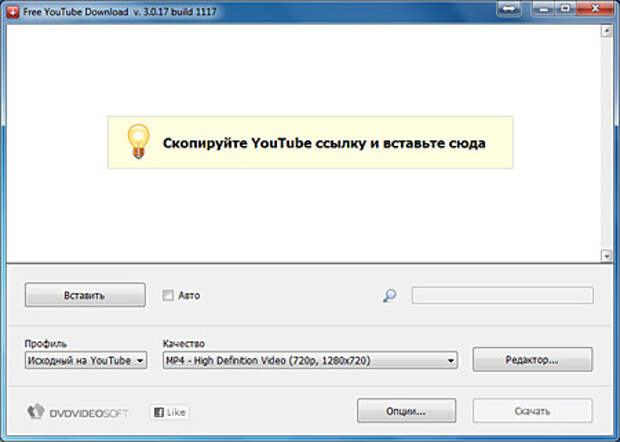The image size is (620, 442).
Task: Click the compact mode arrows title button
Action: [509, 9]
